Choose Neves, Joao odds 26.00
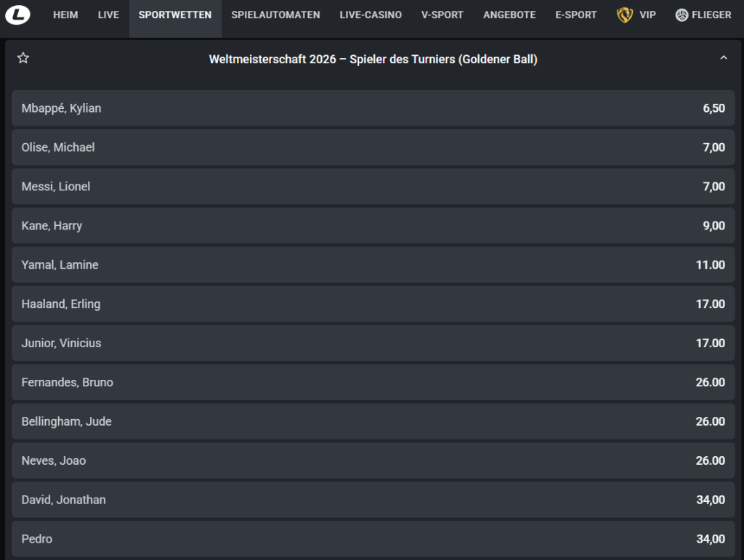This screenshot has width=744, height=560. [711, 460]
